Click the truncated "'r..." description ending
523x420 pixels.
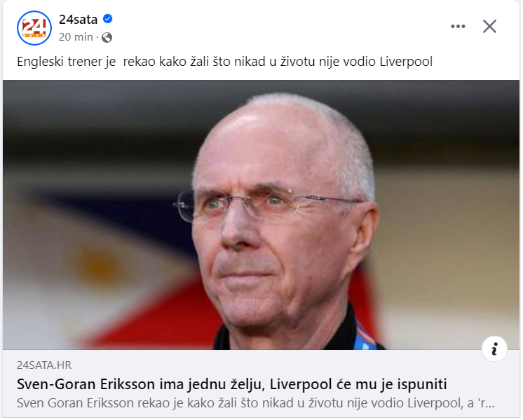487,405
